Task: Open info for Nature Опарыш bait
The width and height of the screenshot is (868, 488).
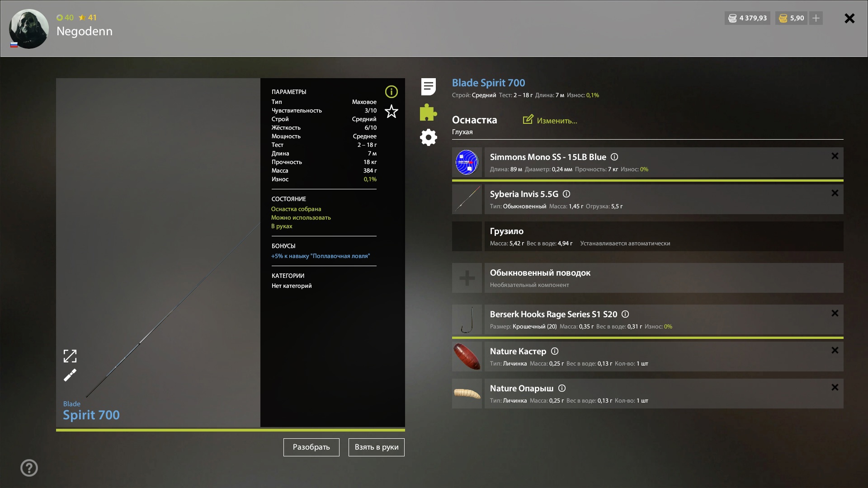Action: point(562,388)
